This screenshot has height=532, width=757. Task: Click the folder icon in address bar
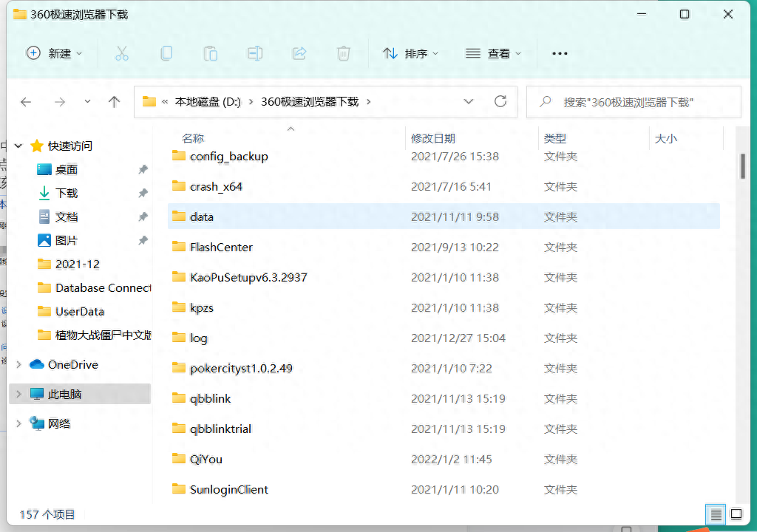pyautogui.click(x=149, y=101)
